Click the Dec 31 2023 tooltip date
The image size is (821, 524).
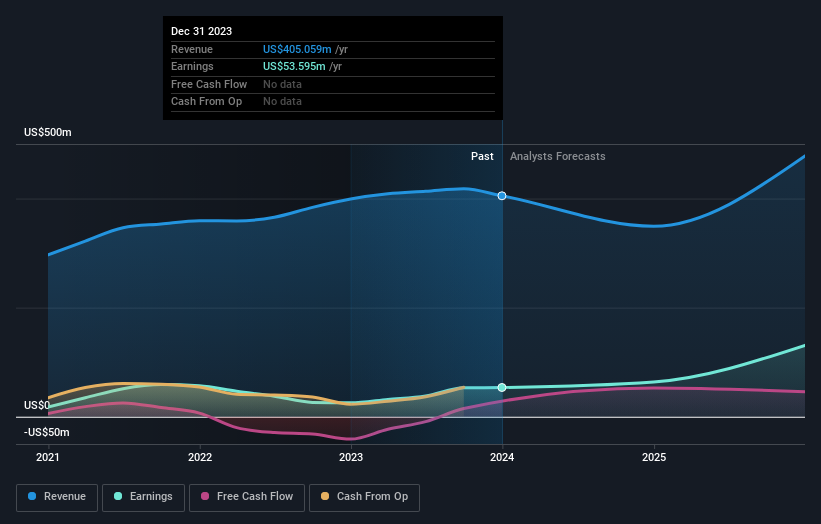[x=202, y=31]
